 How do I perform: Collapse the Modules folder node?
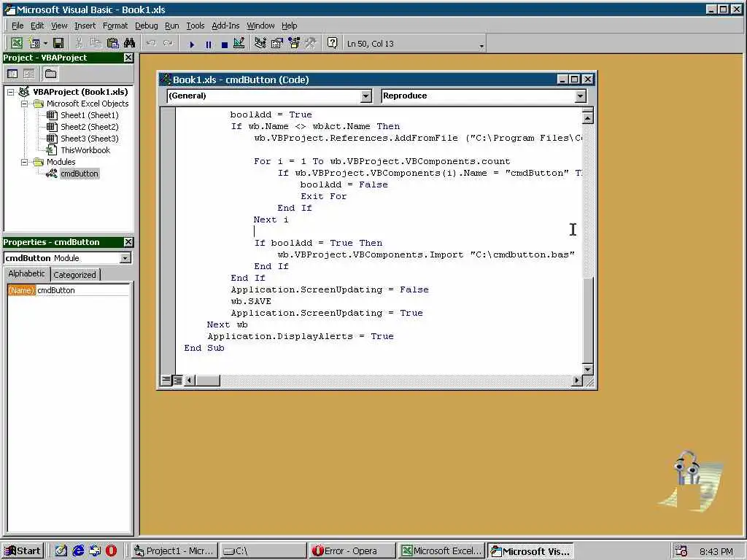(x=24, y=163)
